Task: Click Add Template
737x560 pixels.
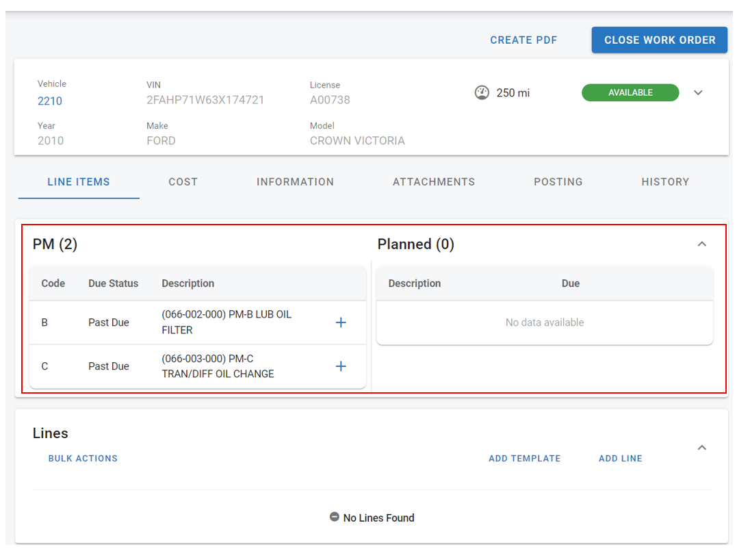Action: coord(524,459)
